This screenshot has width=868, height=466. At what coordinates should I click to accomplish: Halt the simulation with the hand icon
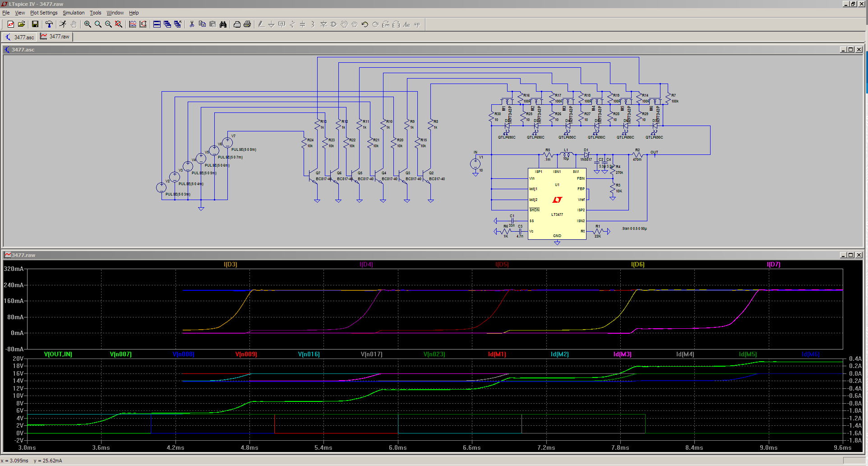click(x=74, y=24)
